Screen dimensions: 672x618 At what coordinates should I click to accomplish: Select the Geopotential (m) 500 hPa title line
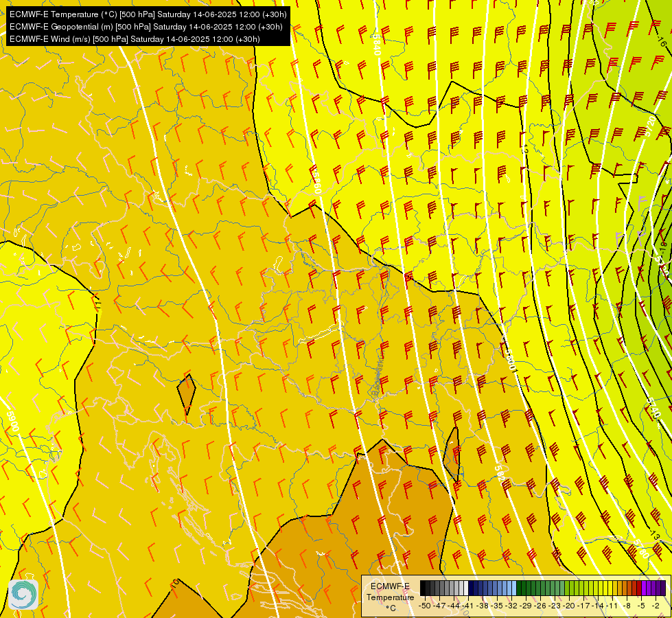pyautogui.click(x=146, y=27)
